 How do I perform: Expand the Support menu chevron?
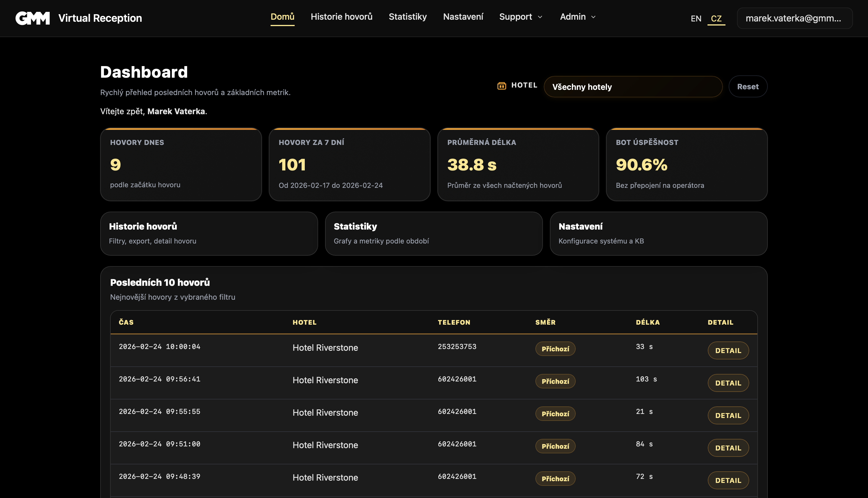coord(540,17)
